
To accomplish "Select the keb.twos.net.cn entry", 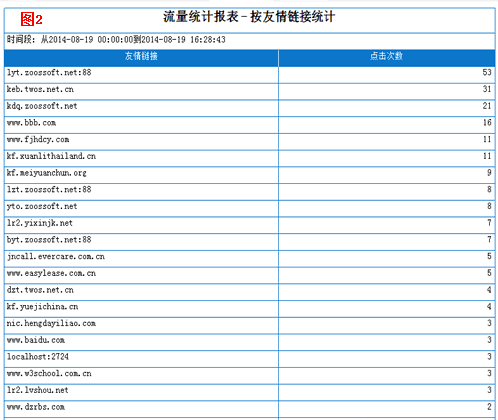I will [40, 90].
